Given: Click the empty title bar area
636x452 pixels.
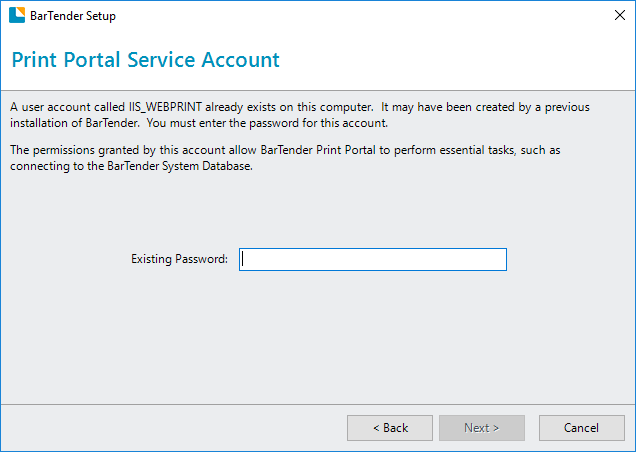Looking at the screenshot, I should pos(361,15).
